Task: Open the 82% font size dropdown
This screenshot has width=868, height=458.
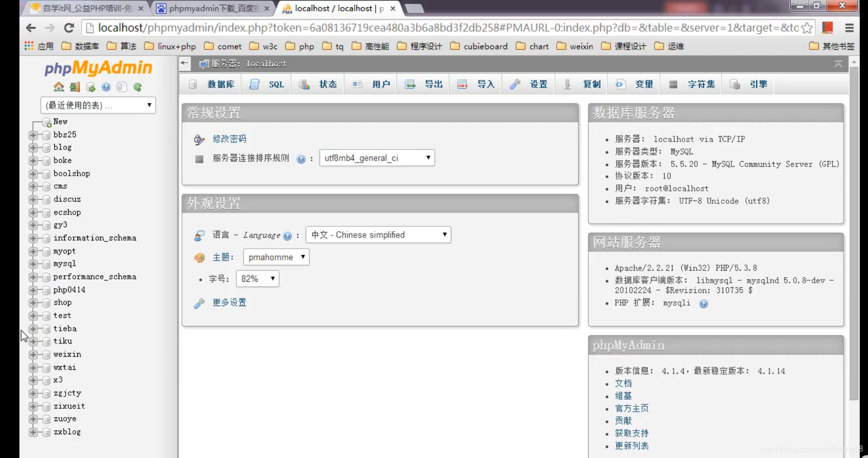Action: click(257, 278)
